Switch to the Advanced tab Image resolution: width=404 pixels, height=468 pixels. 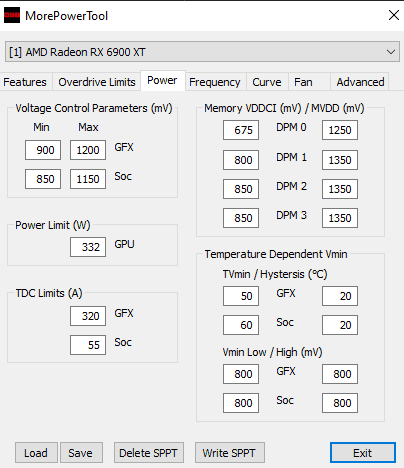(360, 82)
